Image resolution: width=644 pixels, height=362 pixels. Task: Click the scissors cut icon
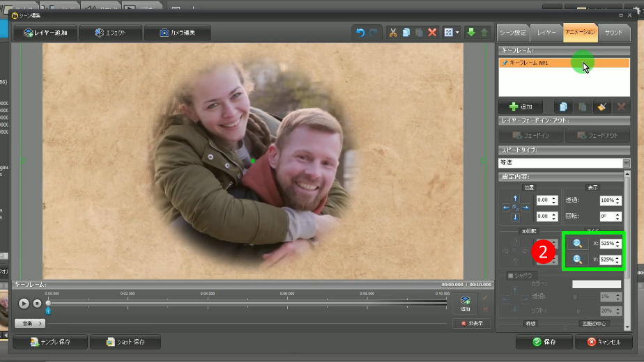tap(392, 33)
